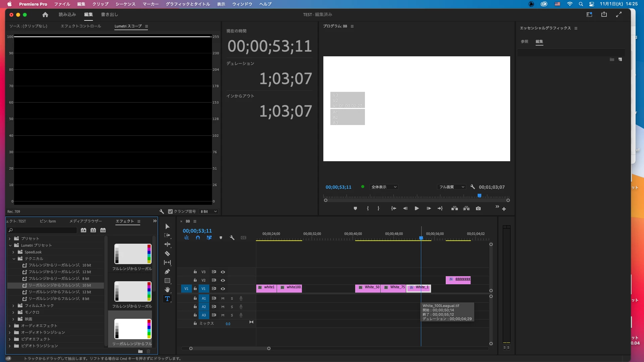Open timeline display settings wrench
Image resolution: width=644 pixels, height=362 pixels.
click(x=232, y=238)
